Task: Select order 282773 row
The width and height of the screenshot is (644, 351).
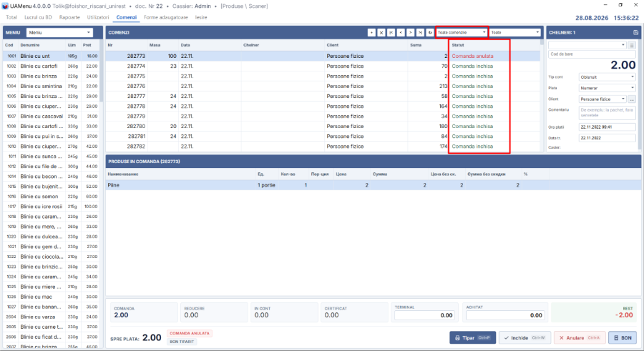Action: tap(323, 56)
